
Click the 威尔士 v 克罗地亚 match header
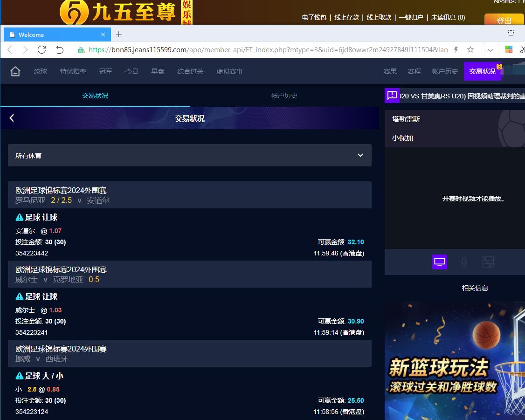coord(189,275)
